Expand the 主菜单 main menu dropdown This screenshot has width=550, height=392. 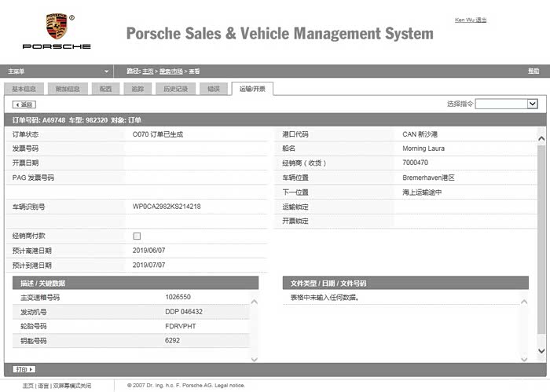tap(105, 71)
